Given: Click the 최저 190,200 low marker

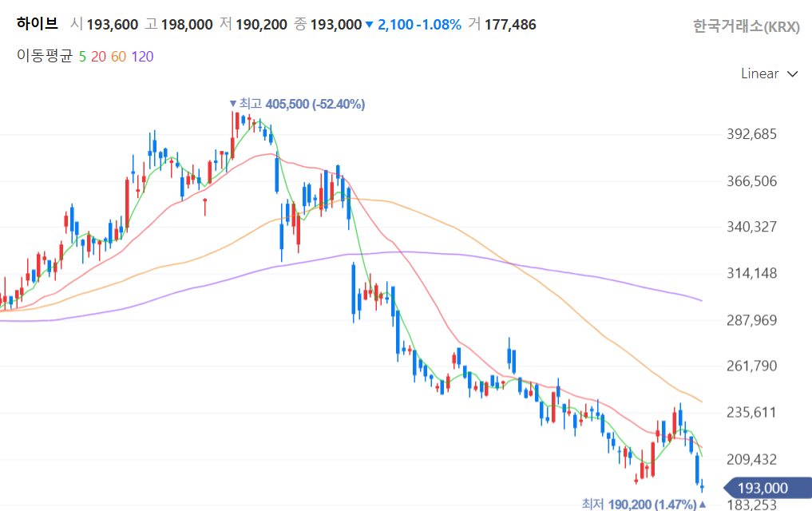Looking at the screenshot, I should pos(644,504).
